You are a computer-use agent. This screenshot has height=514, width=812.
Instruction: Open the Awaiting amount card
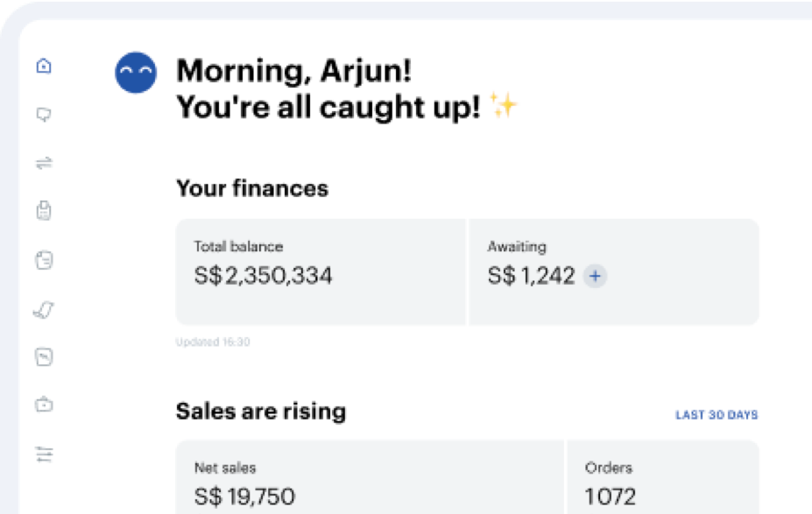(614, 272)
